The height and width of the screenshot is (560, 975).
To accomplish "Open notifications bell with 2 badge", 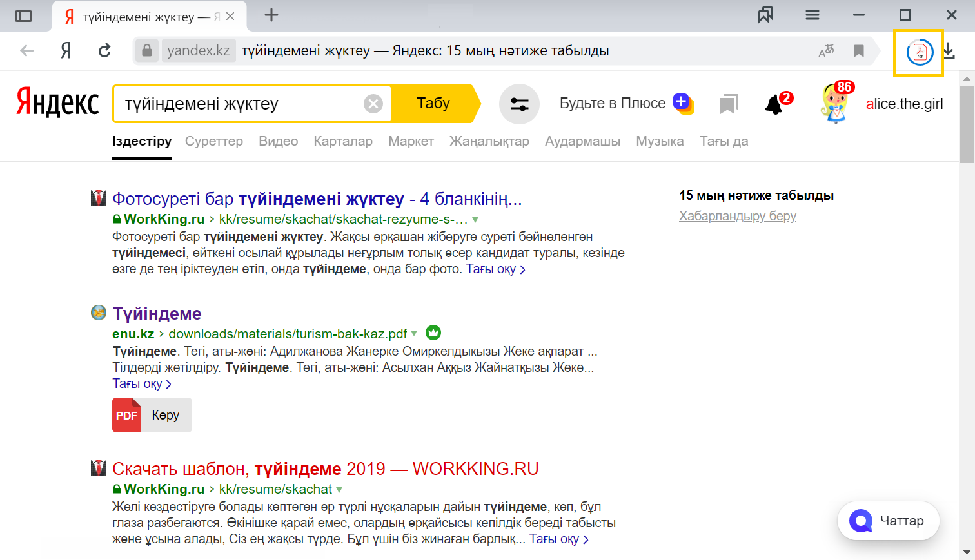I will tap(776, 103).
